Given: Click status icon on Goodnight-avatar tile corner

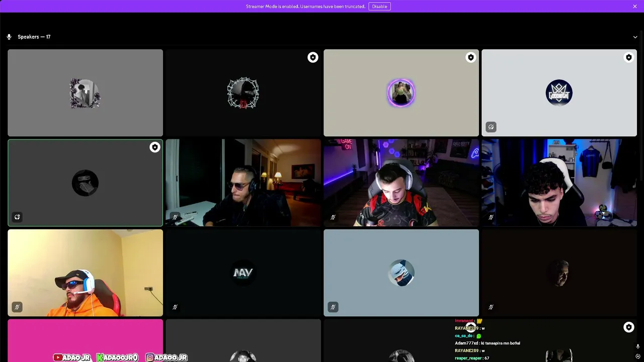Looking at the screenshot, I should point(491,127).
